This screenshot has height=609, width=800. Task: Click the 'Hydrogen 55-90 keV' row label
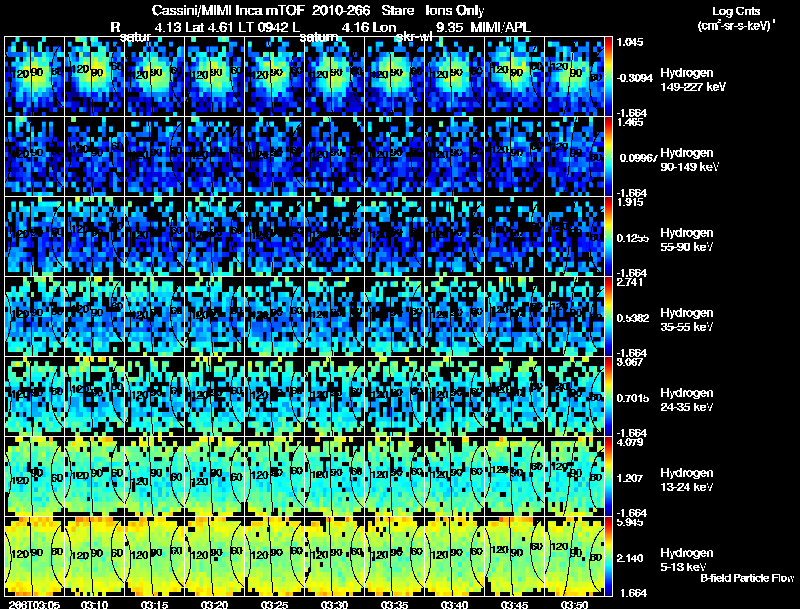click(x=687, y=240)
